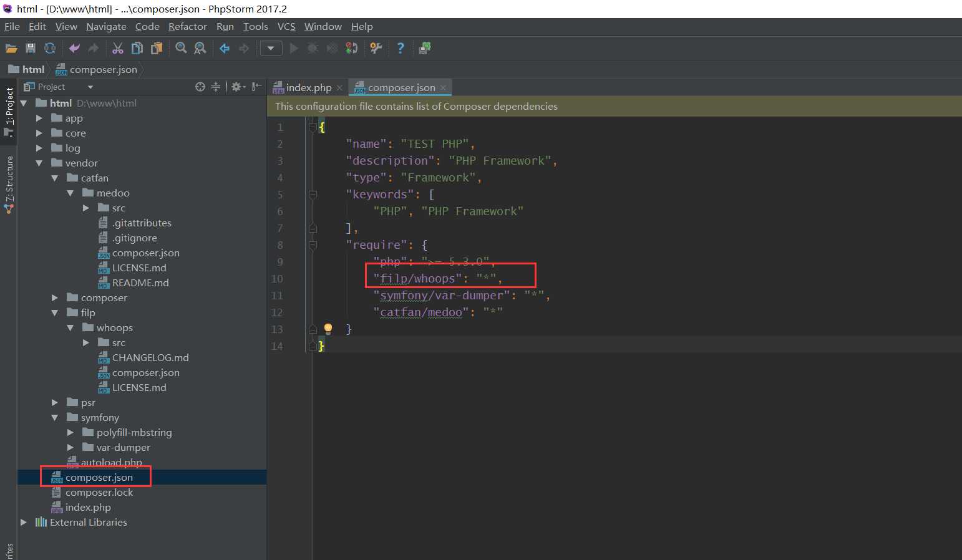Expand the app folder
This screenshot has height=560, width=962.
tap(39, 118)
